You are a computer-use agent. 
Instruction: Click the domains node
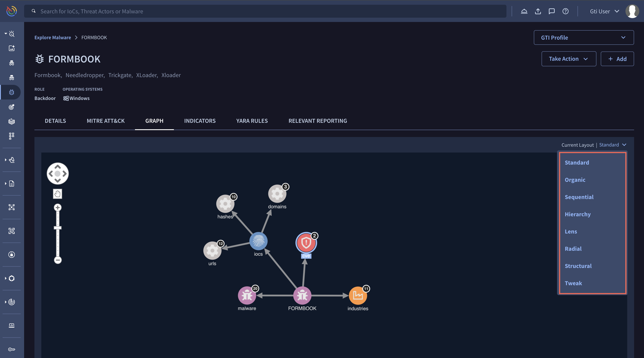point(277,194)
